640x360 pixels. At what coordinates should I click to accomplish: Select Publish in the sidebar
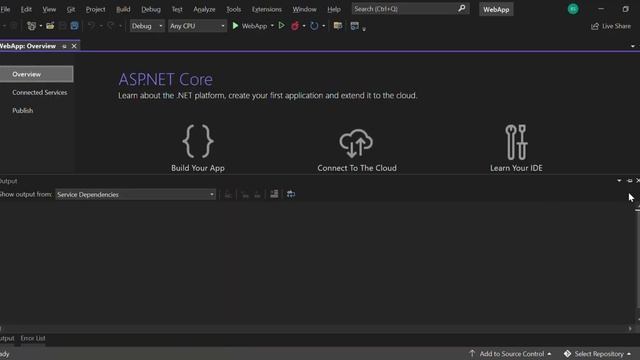pos(22,110)
